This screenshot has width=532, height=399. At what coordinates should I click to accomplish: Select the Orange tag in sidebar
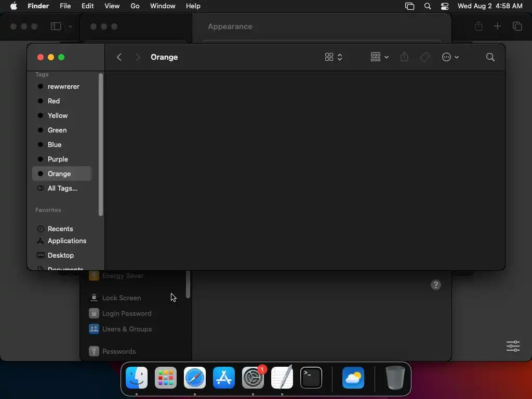pos(62,174)
